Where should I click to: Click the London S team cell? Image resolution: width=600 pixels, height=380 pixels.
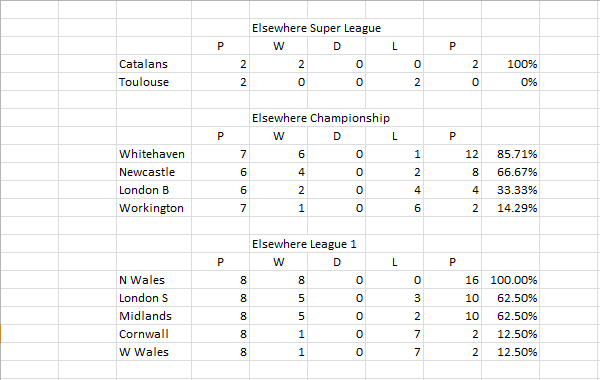click(x=154, y=298)
